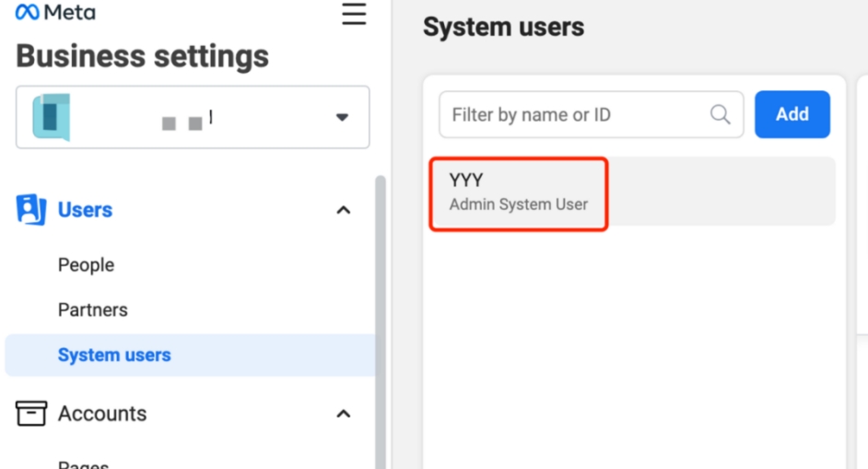Click the Add button
Image resolution: width=868 pixels, height=469 pixels.
pos(792,114)
